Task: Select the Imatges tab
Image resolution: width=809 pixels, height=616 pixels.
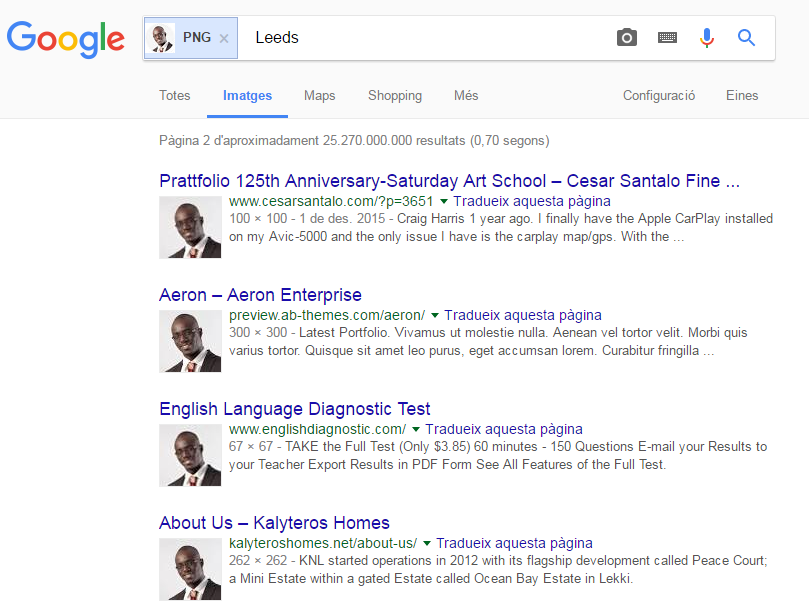Action: click(x=247, y=95)
